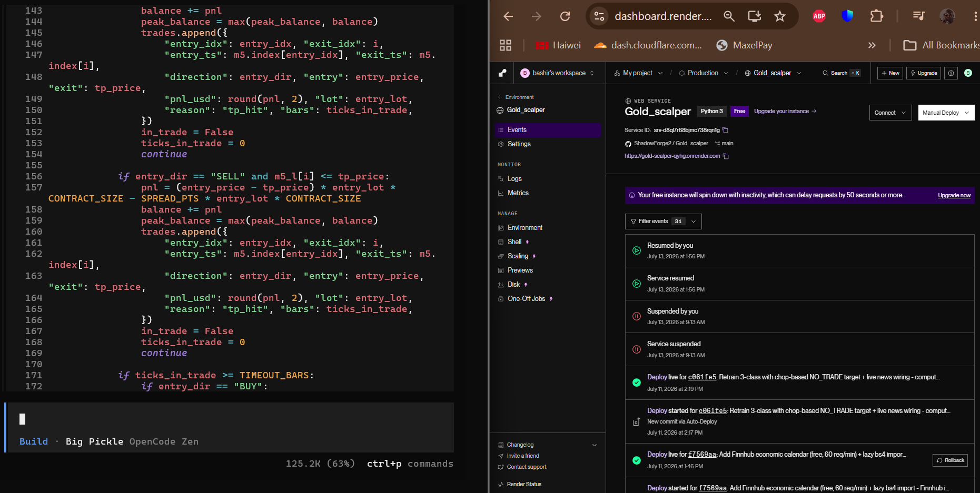Image resolution: width=980 pixels, height=493 pixels.
Task: Open the c061fe5 commit in Deploy started
Action: click(713, 411)
